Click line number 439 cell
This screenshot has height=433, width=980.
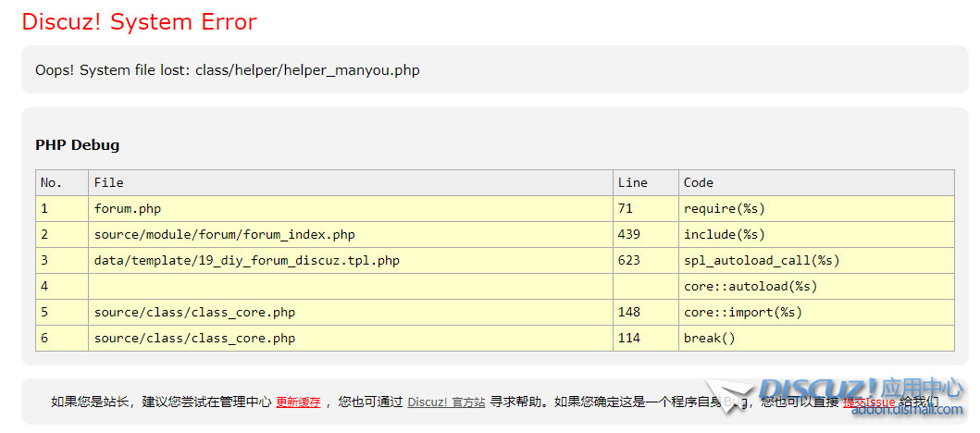628,234
